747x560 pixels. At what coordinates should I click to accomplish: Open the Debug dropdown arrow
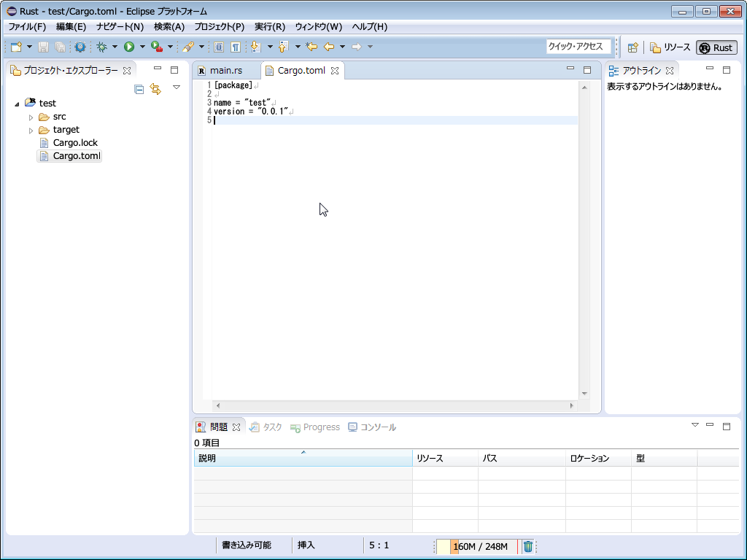coord(115,47)
